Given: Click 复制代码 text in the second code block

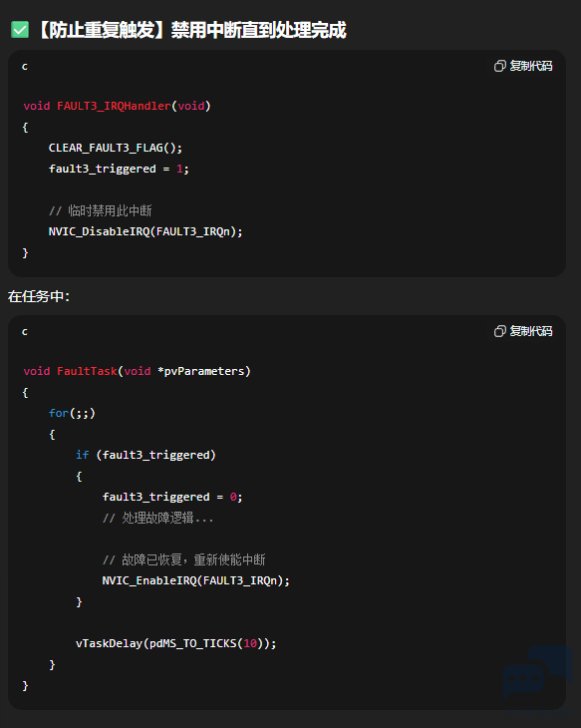Looking at the screenshot, I should [x=531, y=331].
